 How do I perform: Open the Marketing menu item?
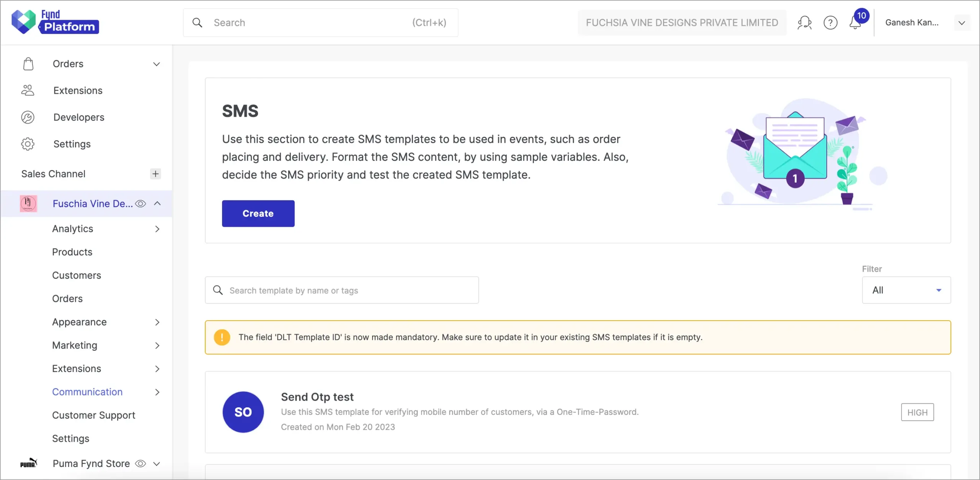pyautogui.click(x=75, y=345)
